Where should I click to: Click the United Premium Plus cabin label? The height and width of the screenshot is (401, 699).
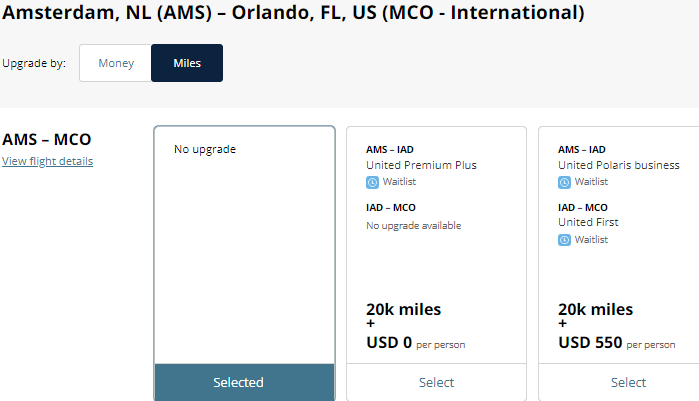point(421,165)
